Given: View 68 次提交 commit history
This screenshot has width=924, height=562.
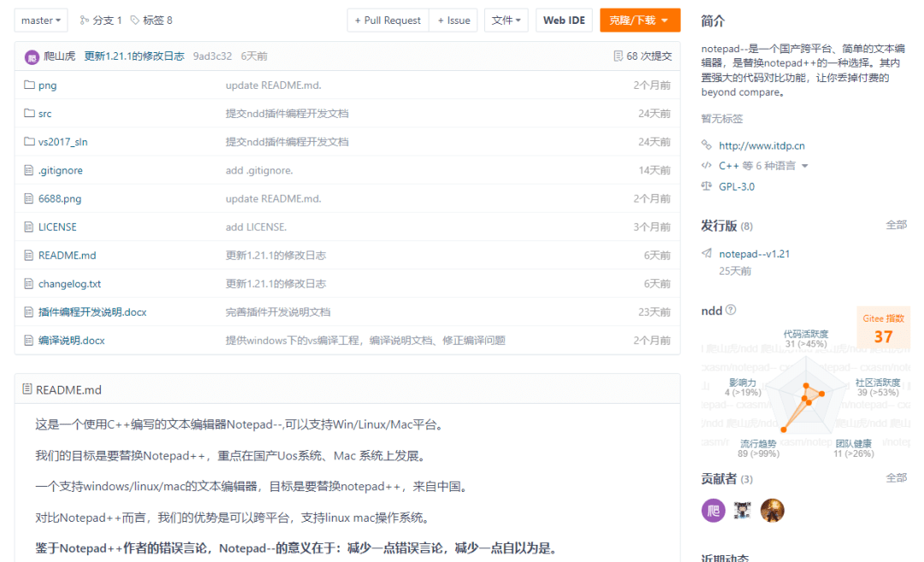Looking at the screenshot, I should coord(649,56).
